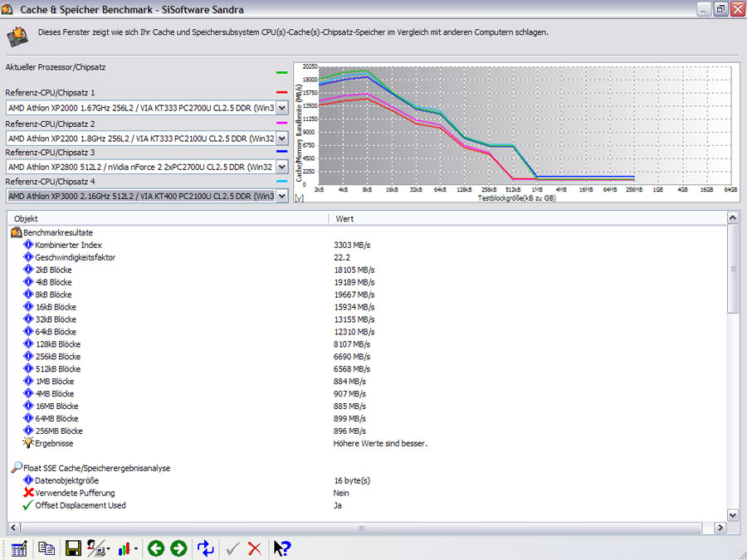Click the magenta Reference 2 color marker

coord(281,123)
